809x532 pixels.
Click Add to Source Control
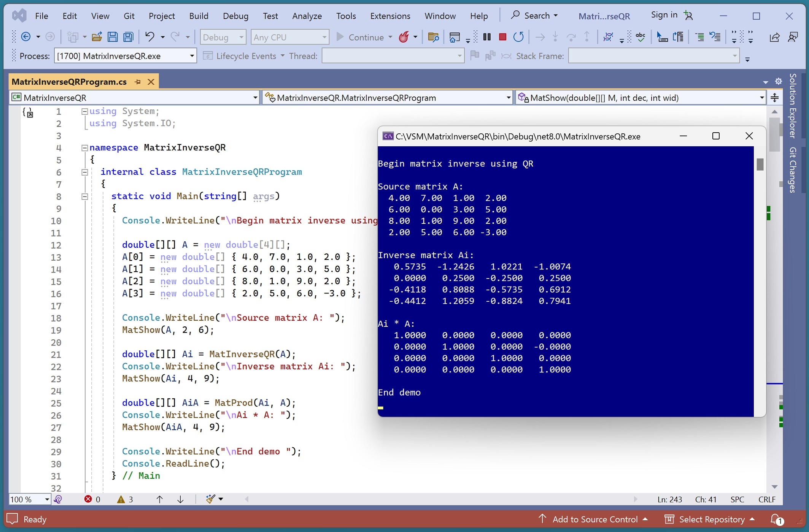pos(594,519)
